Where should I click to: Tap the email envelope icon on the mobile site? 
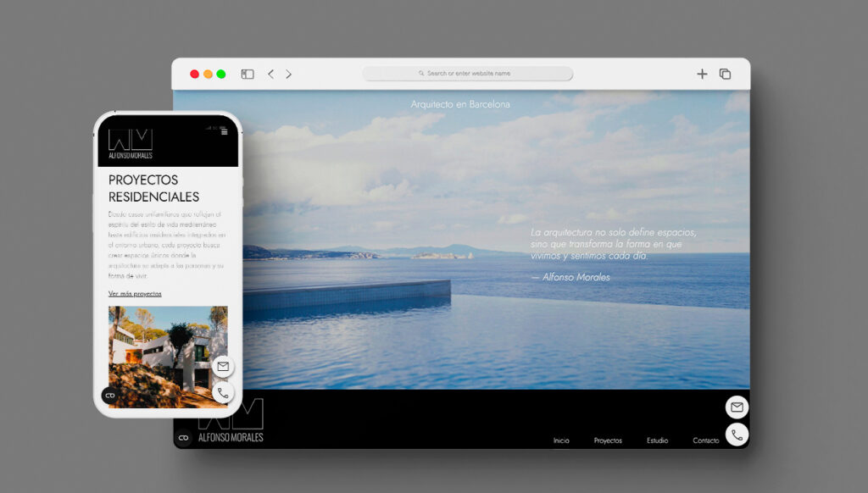pos(223,366)
